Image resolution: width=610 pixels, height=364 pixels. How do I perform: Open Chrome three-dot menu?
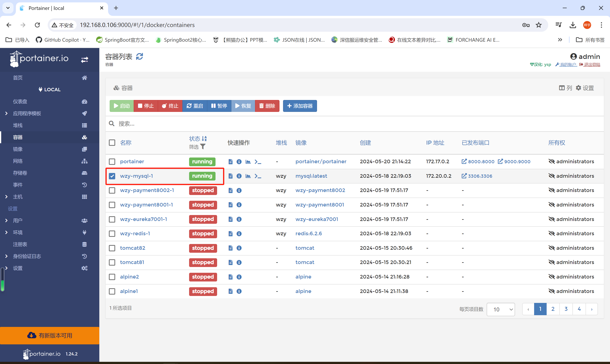(x=601, y=25)
